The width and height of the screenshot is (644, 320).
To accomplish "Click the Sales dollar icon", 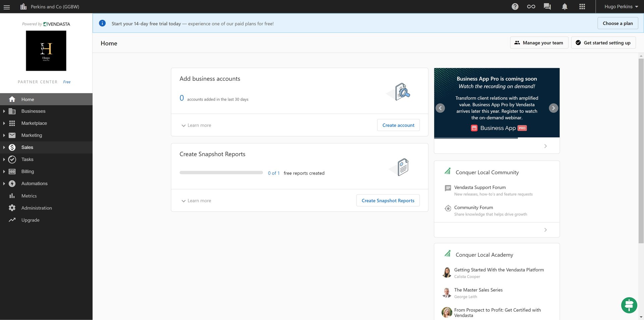I will pyautogui.click(x=12, y=147).
